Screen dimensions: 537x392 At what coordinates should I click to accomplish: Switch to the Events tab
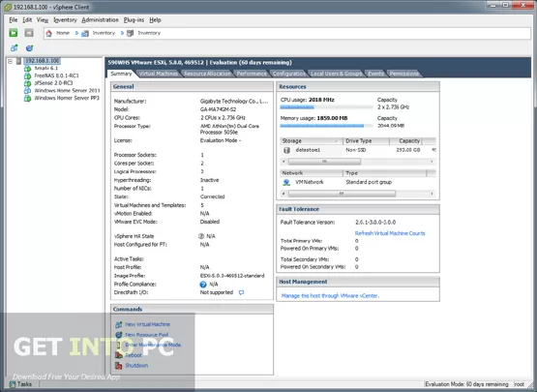375,74
